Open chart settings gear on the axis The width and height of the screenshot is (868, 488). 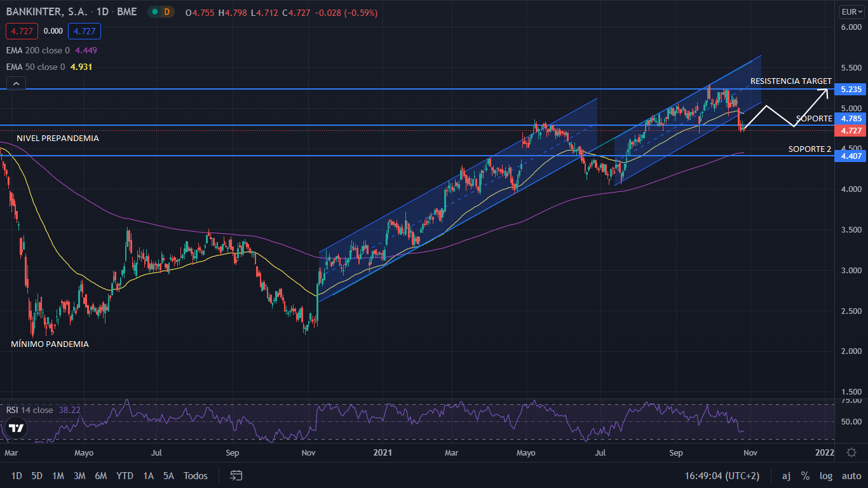click(851, 452)
